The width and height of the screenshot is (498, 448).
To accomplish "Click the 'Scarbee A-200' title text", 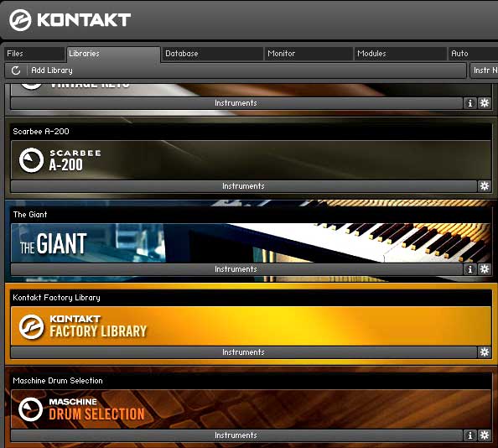I will (x=41, y=131).
